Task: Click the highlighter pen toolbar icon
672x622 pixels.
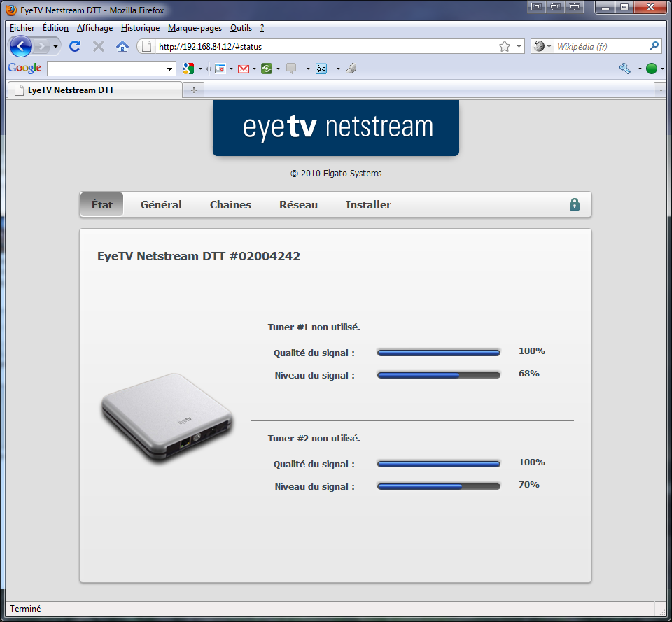Action: pyautogui.click(x=351, y=69)
